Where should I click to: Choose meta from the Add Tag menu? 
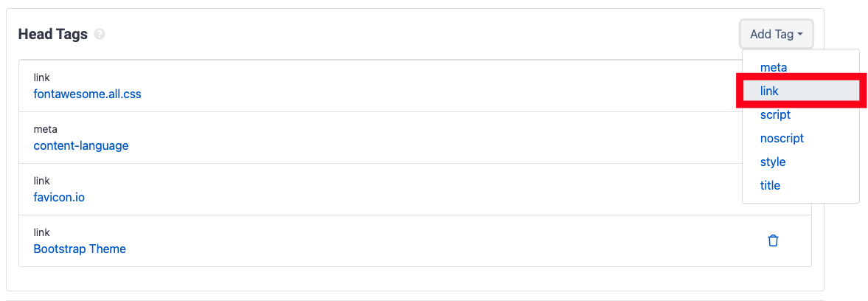[x=774, y=68]
